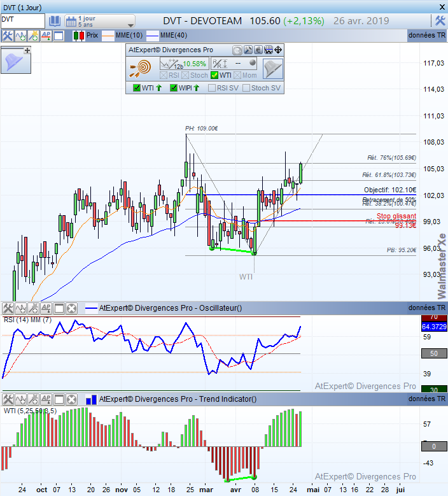Select the blue MME(40) line swatch
The image size is (448, 496).
tap(152, 36)
